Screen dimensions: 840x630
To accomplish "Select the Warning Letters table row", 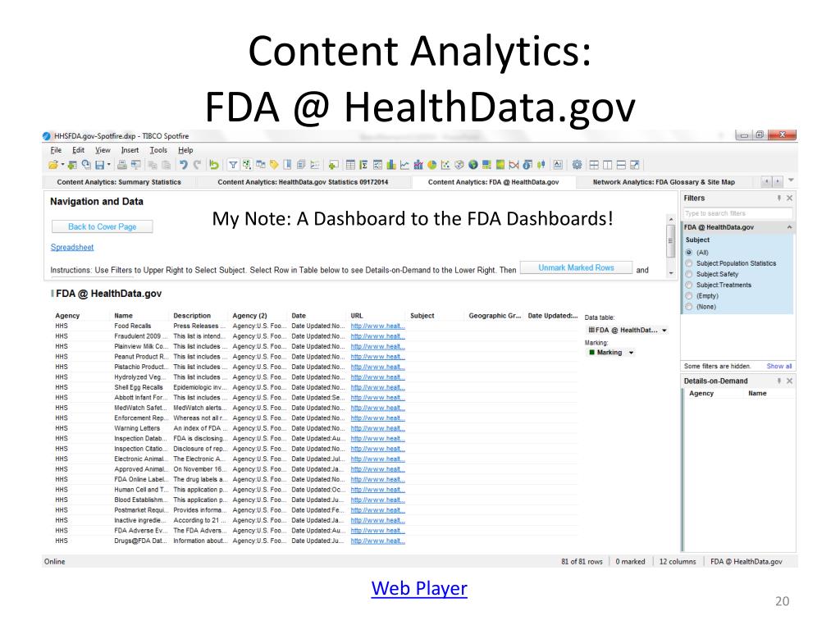I will pyautogui.click(x=316, y=428).
